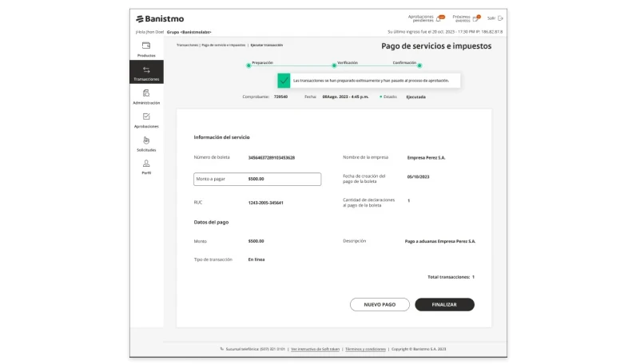
Task: Click the Ejecutada status text
Action: pyautogui.click(x=416, y=97)
